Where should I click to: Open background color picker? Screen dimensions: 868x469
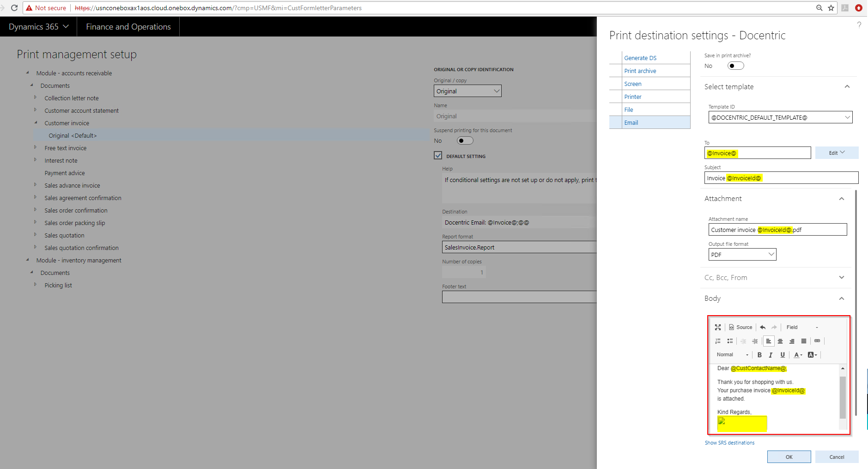812,355
